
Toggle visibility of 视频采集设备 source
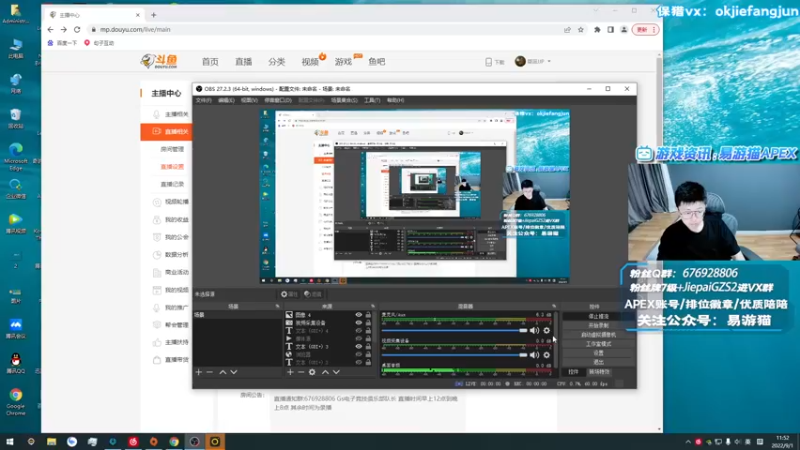(359, 323)
